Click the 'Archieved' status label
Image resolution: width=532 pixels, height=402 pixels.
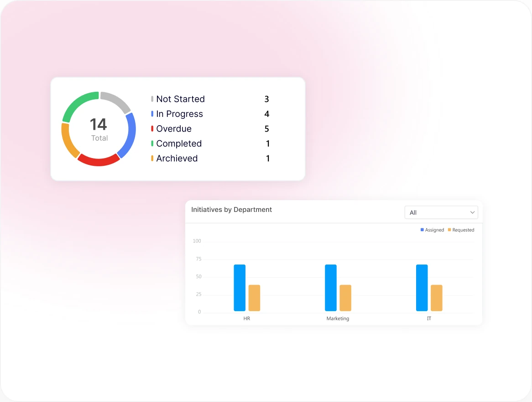(x=177, y=159)
